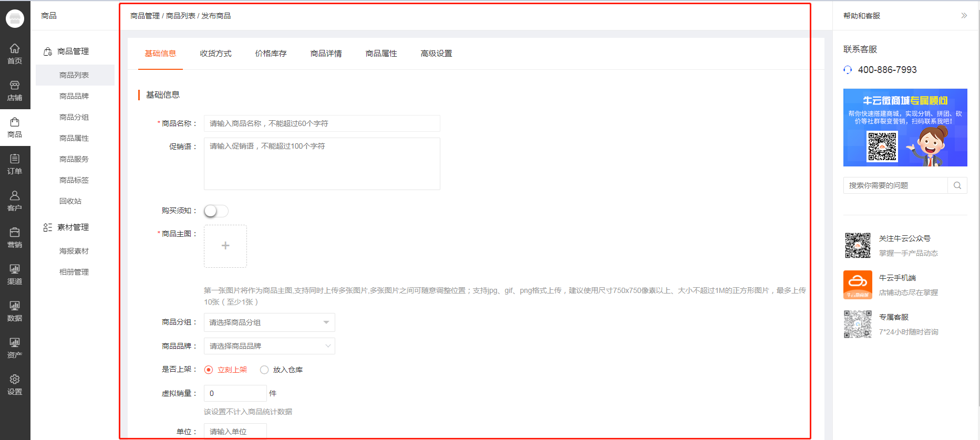
Task: Switch to the 商品详情 tab
Action: (326, 54)
